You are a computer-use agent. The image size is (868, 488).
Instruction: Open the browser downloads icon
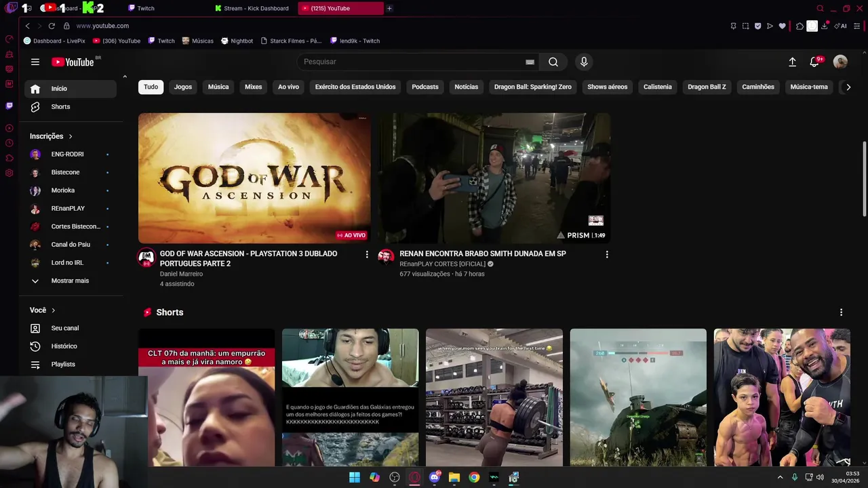tap(824, 26)
